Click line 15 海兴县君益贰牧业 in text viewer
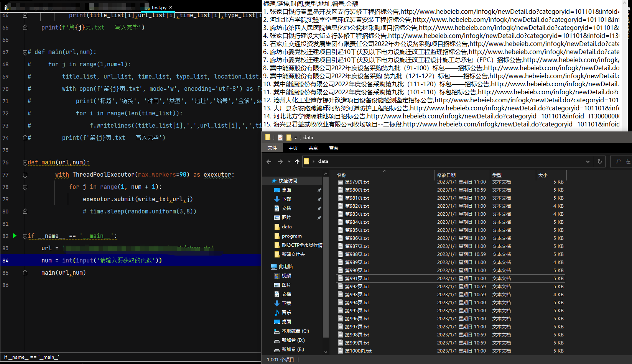Viewport: 632px width, 364px height. click(x=441, y=125)
